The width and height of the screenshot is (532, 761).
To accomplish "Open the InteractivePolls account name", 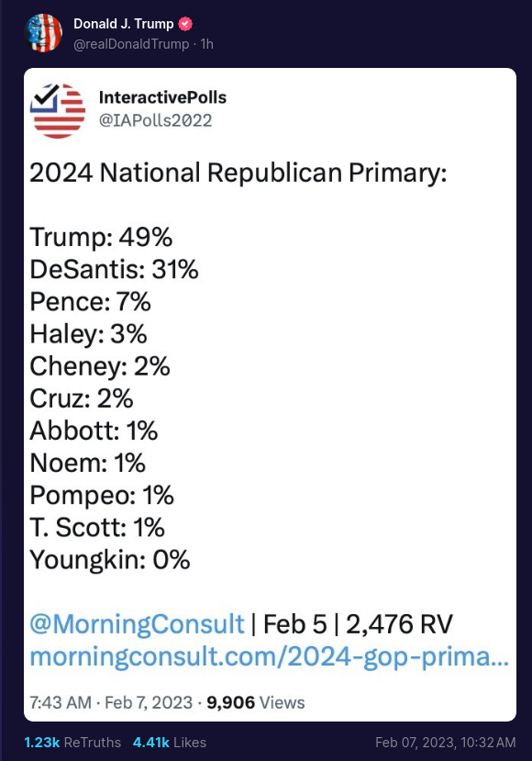I will click(x=162, y=97).
